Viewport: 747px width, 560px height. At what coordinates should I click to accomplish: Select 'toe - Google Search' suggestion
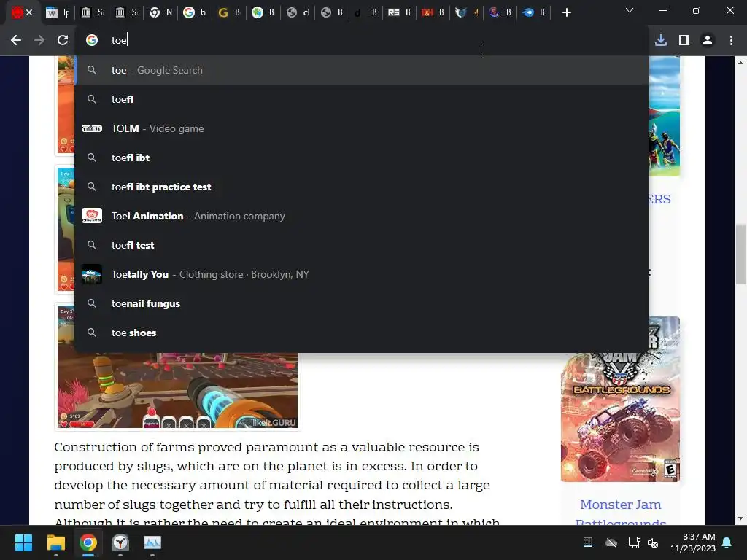[x=362, y=71]
